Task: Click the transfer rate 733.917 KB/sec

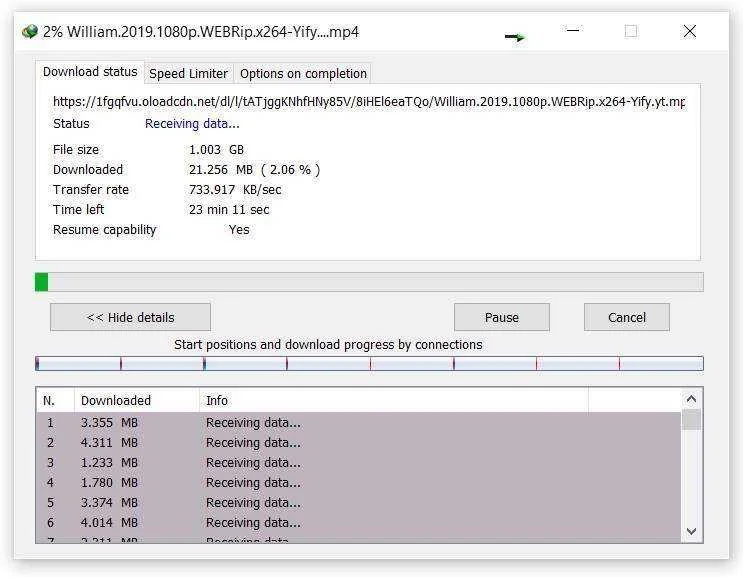Action: click(x=235, y=189)
